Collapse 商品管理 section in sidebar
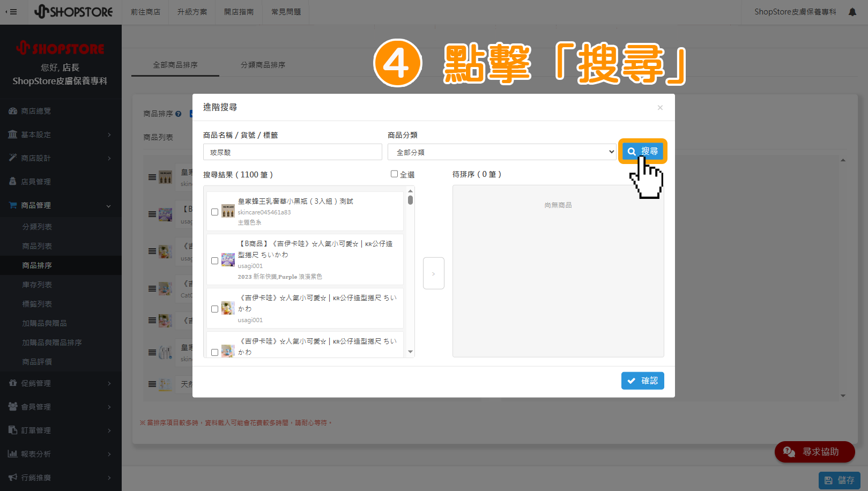The width and height of the screenshot is (868, 491). click(61, 205)
